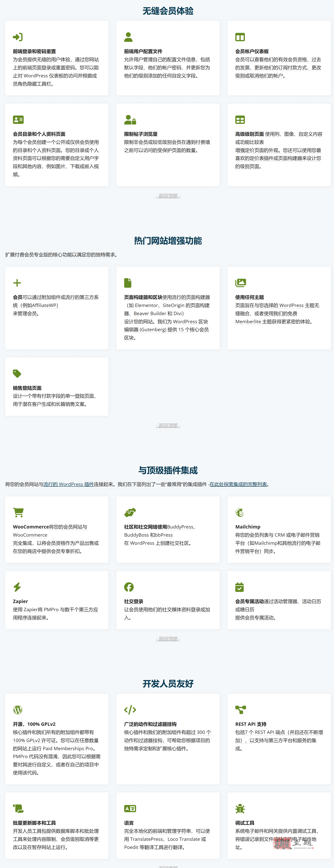Click the 限制帖子浏览量 card title

pyautogui.click(x=141, y=134)
